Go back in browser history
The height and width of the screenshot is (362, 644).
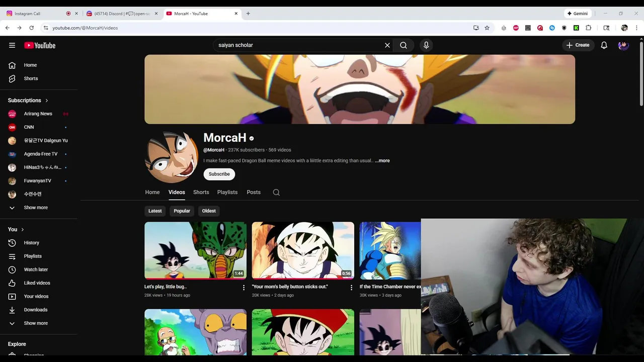[8, 28]
